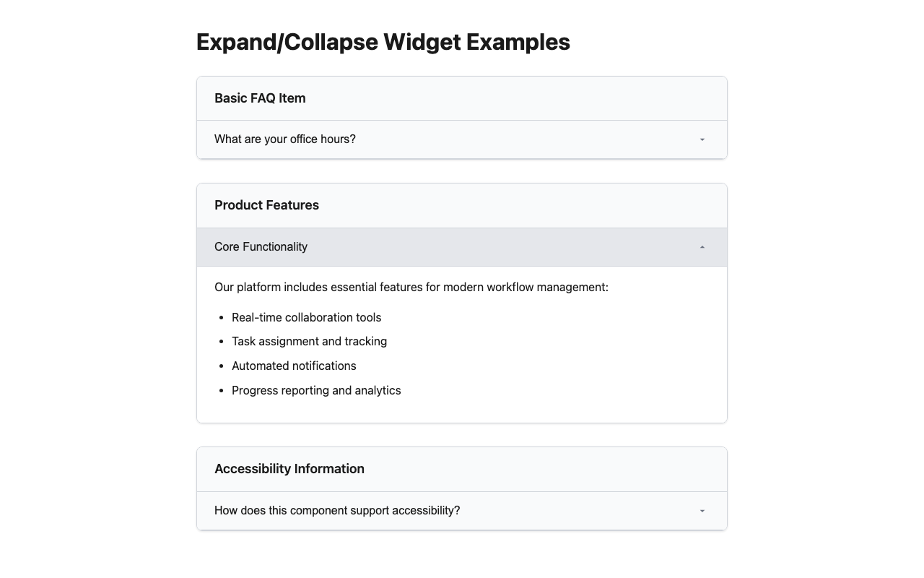Click the bullet before Progress reporting and analytics
The image size is (924, 578).
[221, 391]
